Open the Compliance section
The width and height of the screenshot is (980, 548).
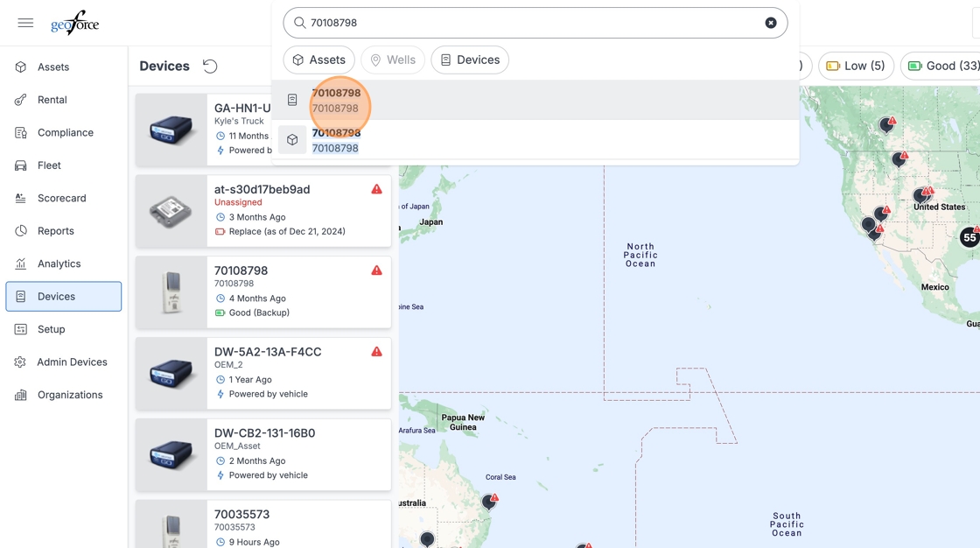pos(65,132)
